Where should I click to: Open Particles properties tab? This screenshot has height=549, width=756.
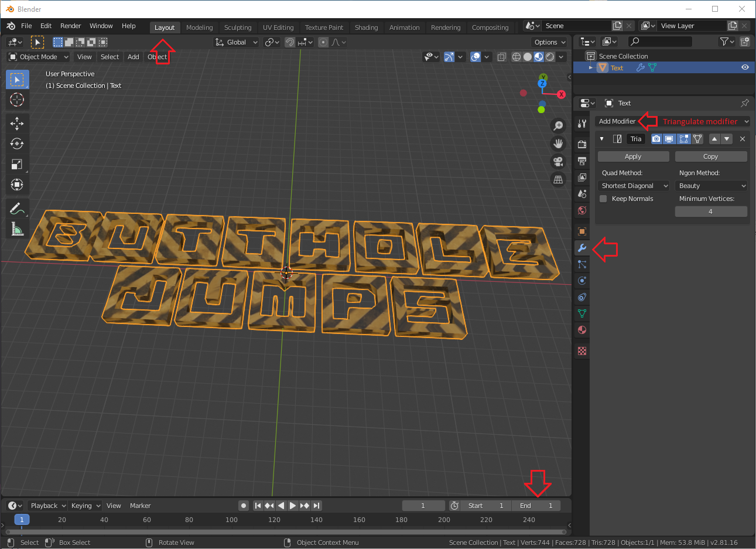(582, 264)
